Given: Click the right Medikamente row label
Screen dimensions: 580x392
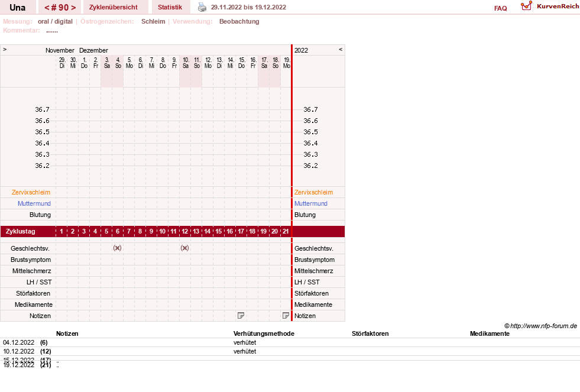Looking at the screenshot, I should 313,304.
